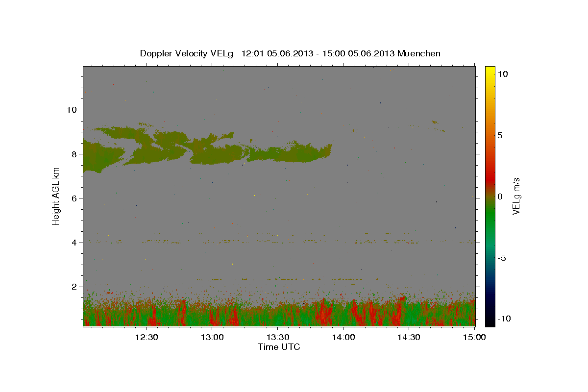Click the thin echo line at 4 km height
Image resolution: width=588 pixels, height=392 pixels.
(279, 241)
